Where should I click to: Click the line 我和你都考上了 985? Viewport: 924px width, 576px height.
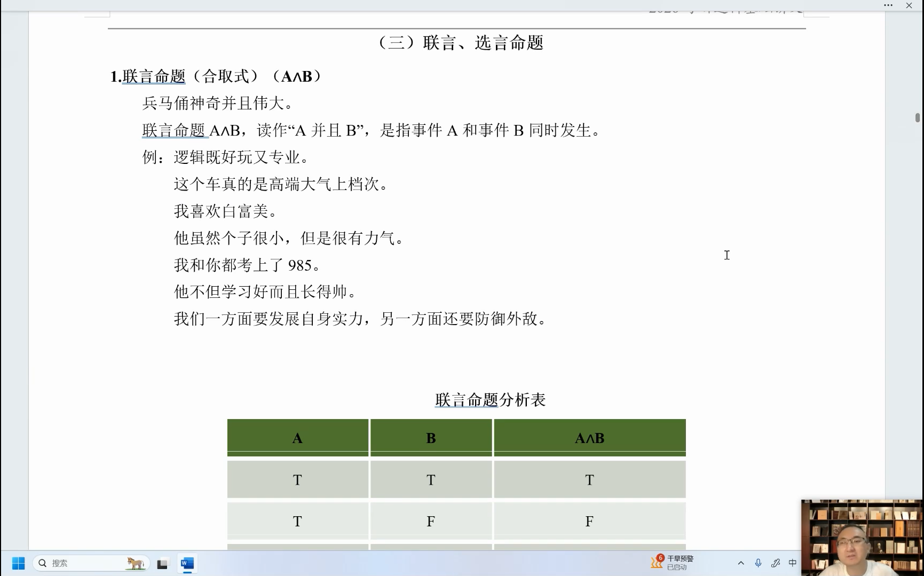coord(247,265)
